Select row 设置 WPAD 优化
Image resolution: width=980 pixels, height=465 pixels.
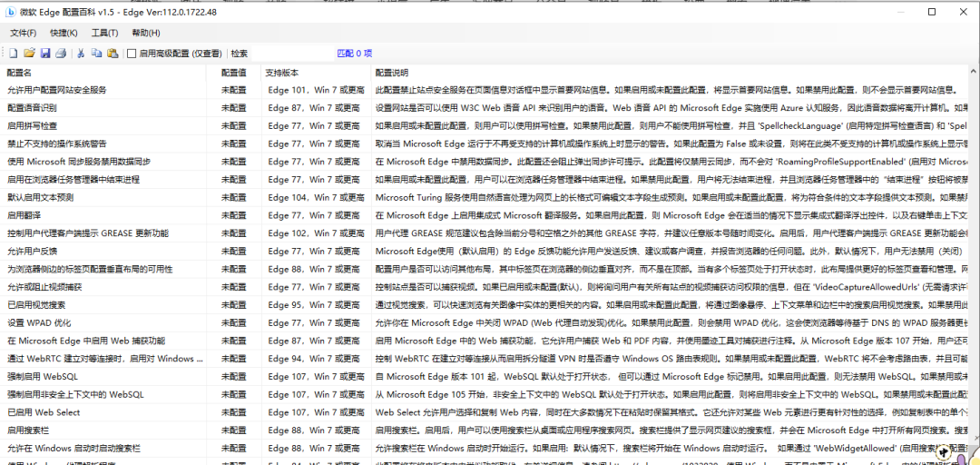[485, 323]
